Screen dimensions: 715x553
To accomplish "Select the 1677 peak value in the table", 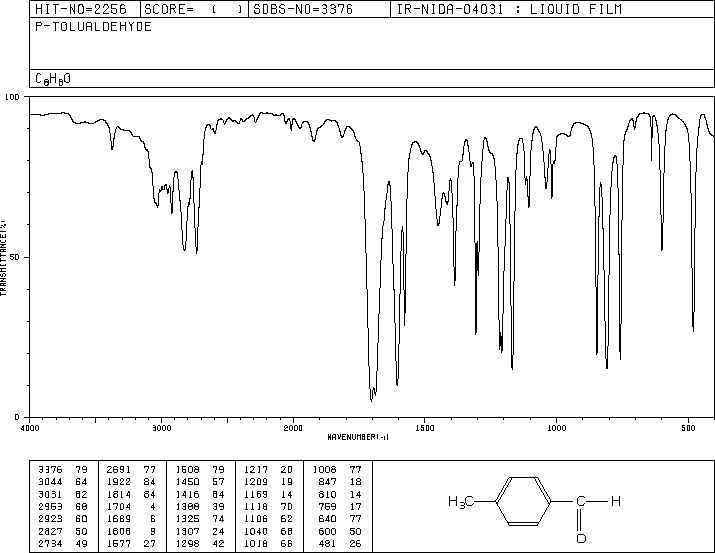I will point(119,544).
